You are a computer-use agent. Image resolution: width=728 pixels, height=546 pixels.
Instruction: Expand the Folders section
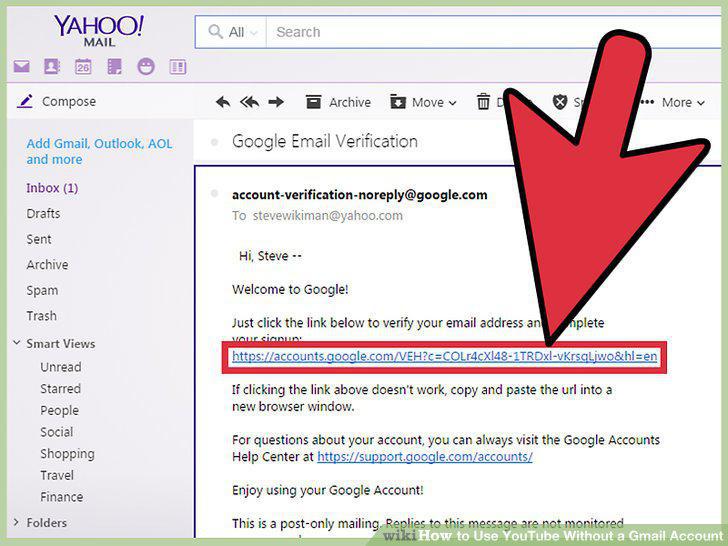tap(17, 522)
